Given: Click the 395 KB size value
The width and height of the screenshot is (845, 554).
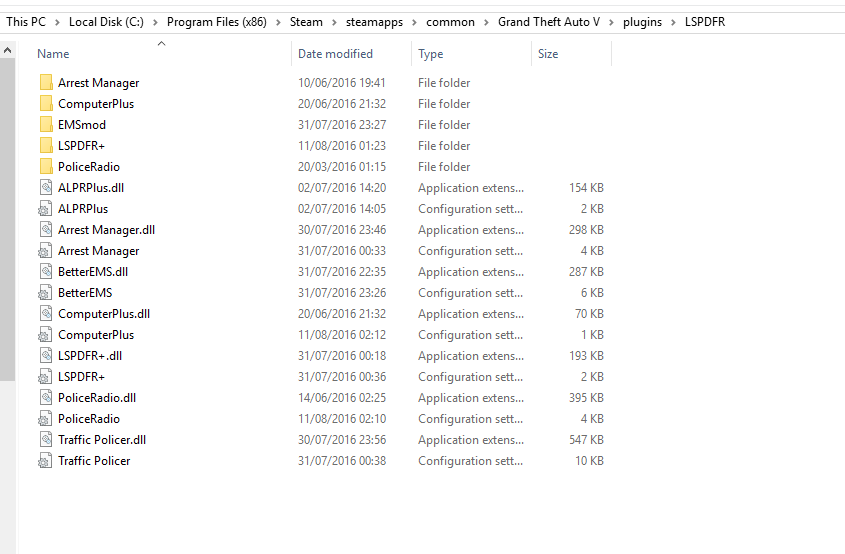Looking at the screenshot, I should point(586,398).
